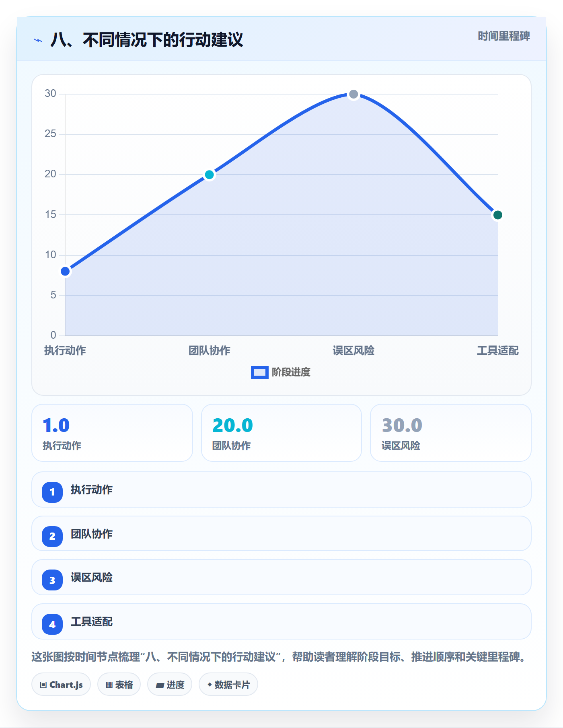Click the 误区风险 text in numbered row 3
Screen dimensions: 563x728
pyautogui.click(x=92, y=578)
